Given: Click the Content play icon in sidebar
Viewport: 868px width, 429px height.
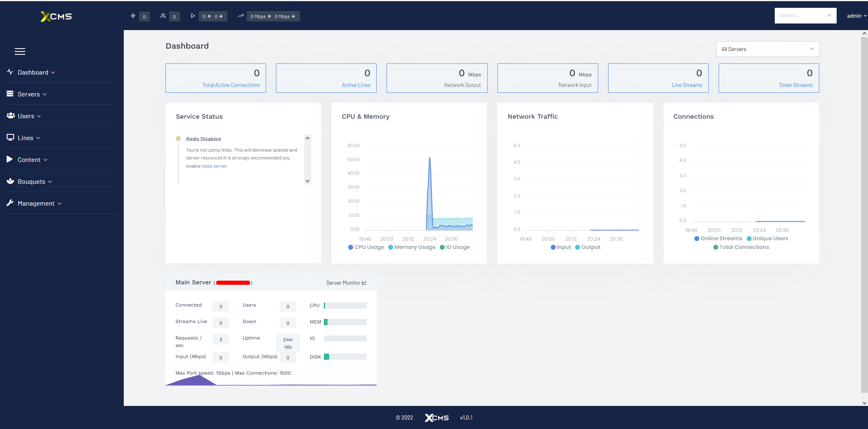Looking at the screenshot, I should [x=9, y=159].
